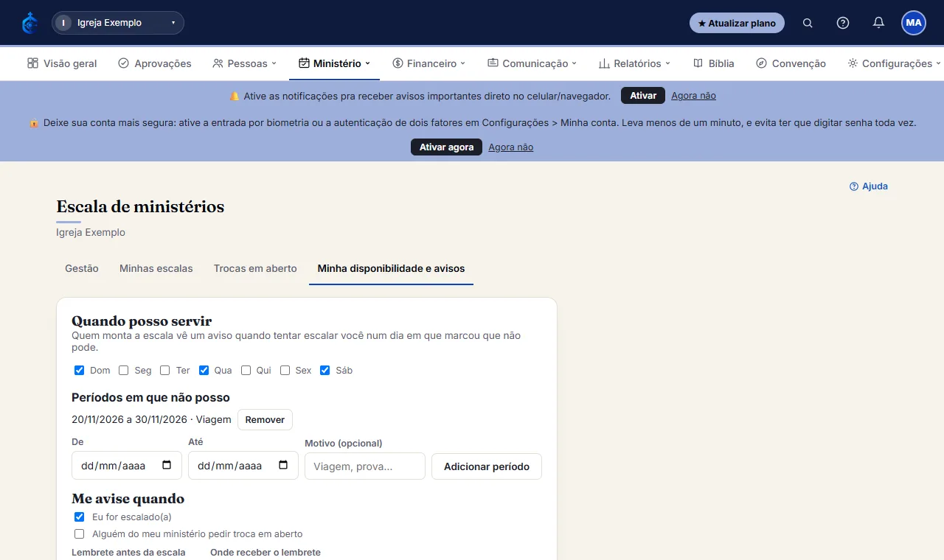Expand the Pessoas menu
Viewport: 944px width, 560px height.
[x=244, y=63]
